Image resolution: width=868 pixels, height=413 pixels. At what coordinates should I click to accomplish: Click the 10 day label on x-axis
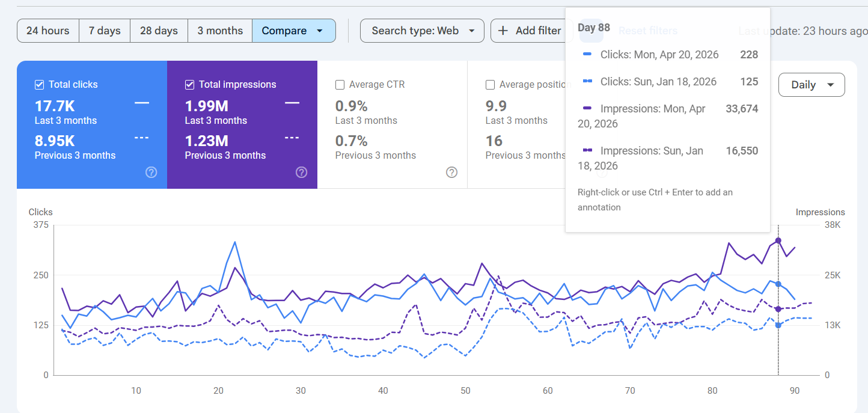(x=136, y=391)
